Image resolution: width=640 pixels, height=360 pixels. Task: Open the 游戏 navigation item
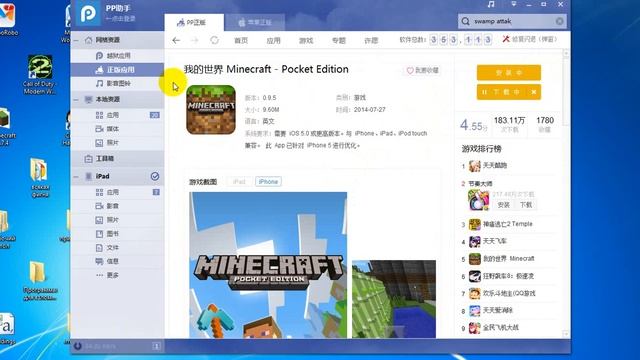pos(306,40)
